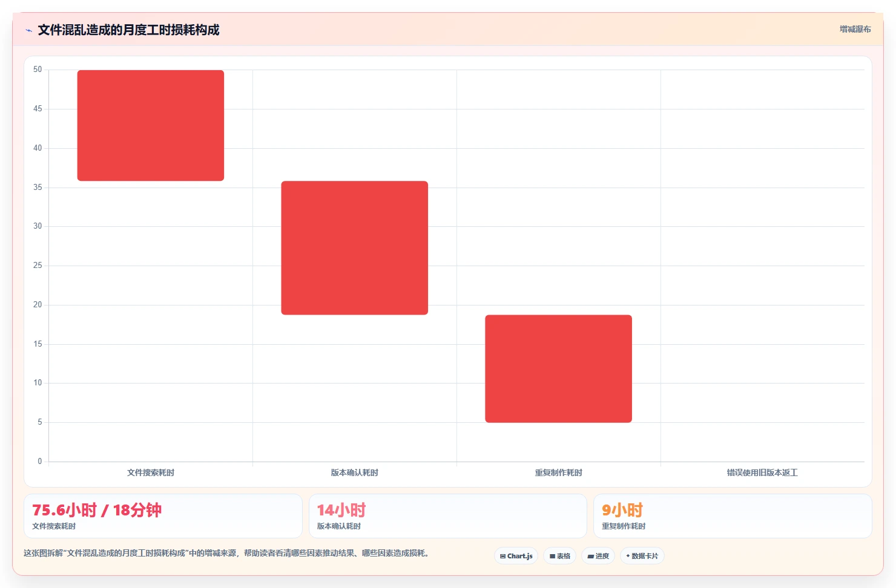Click the x-axis label 错误使用旧版本返工
The height and width of the screenshot is (588, 896).
pos(762,472)
